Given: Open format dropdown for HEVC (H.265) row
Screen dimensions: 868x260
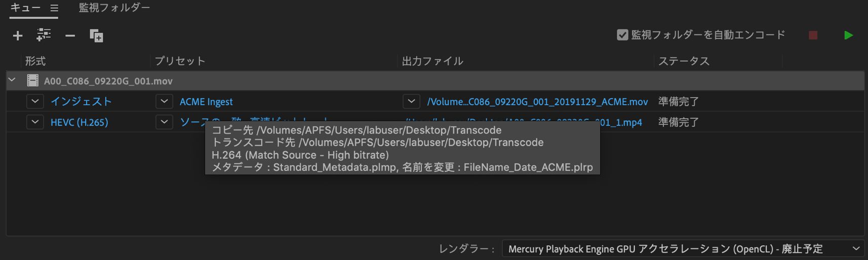Looking at the screenshot, I should tap(34, 122).
